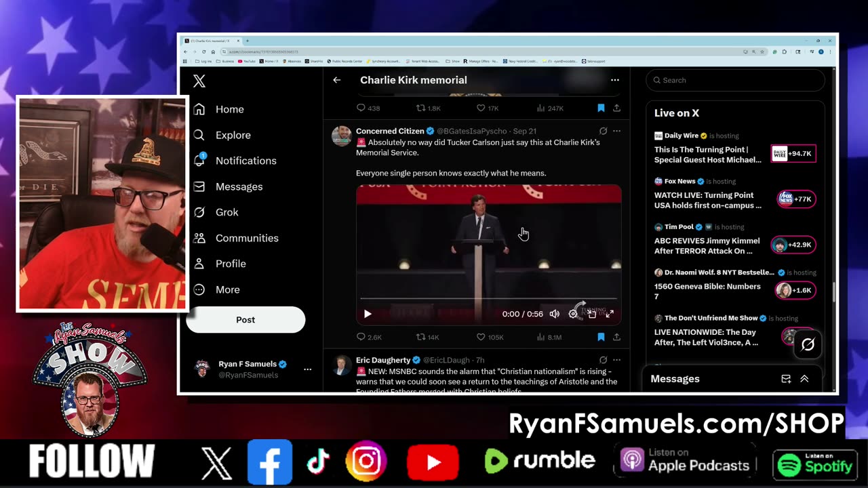This screenshot has height=488, width=868.
Task: Open the three-dot menu in Charlie Kirk memorial header
Action: click(615, 80)
